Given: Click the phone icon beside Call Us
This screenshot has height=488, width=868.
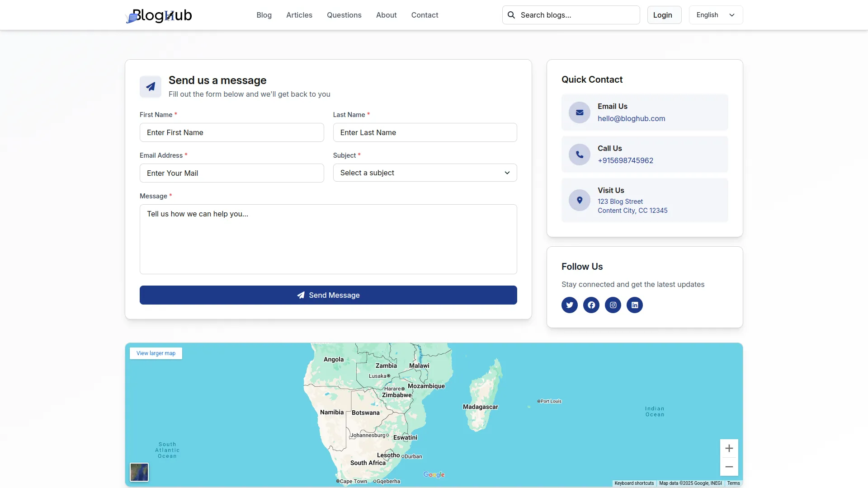Looking at the screenshot, I should 580,155.
